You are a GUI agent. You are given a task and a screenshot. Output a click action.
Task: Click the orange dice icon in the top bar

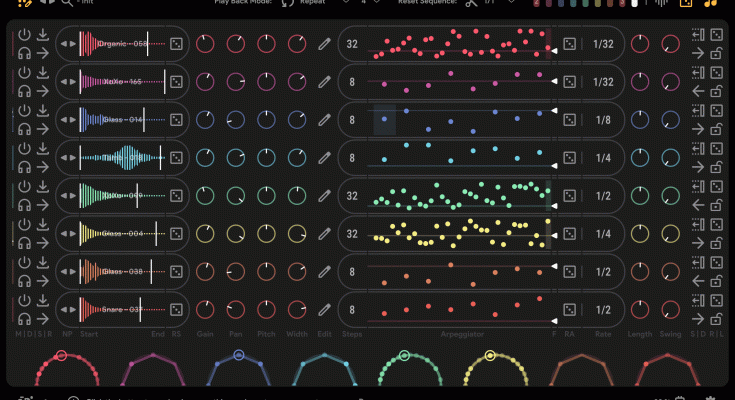tap(686, 3)
